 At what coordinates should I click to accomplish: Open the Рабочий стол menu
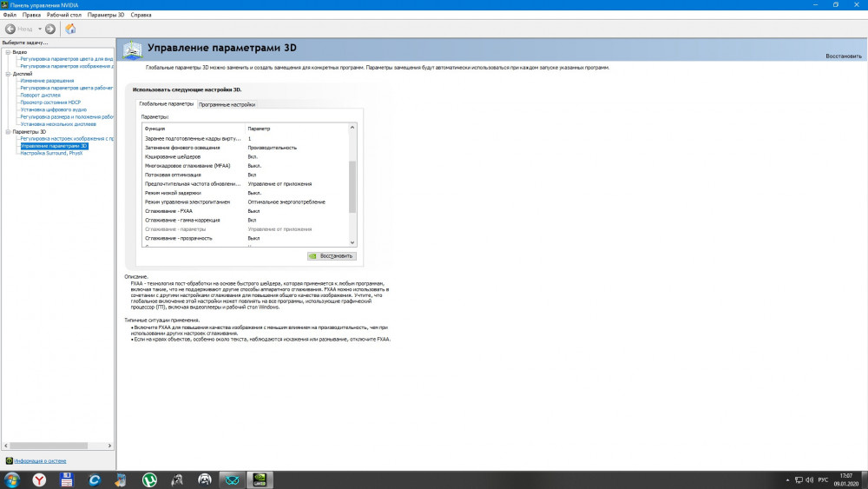(63, 15)
